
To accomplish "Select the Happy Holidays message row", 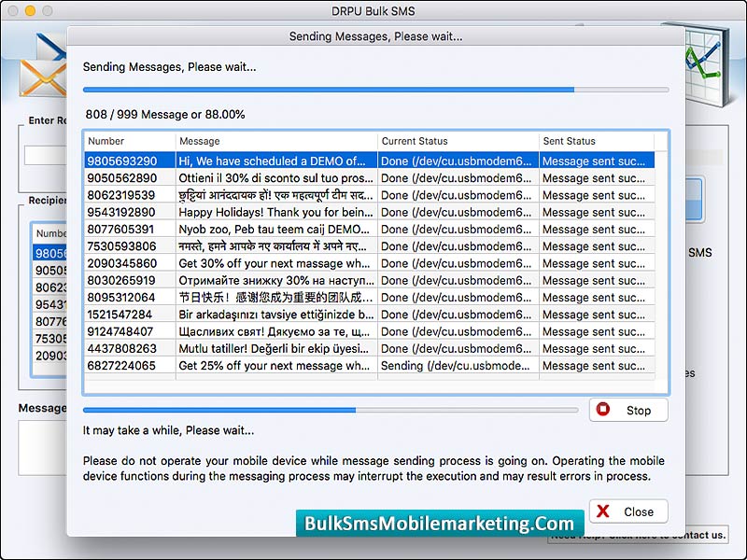I will click(x=276, y=212).
